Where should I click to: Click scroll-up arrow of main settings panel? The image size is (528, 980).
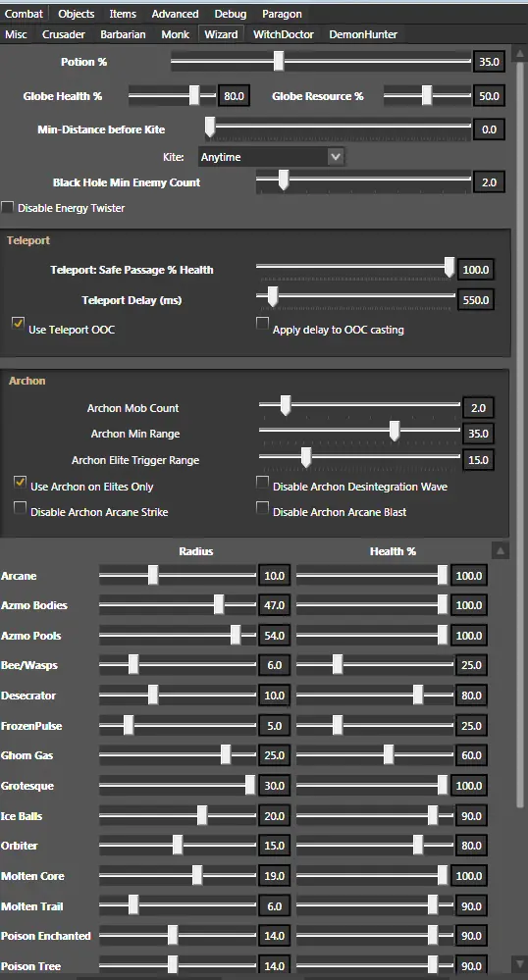pos(520,54)
